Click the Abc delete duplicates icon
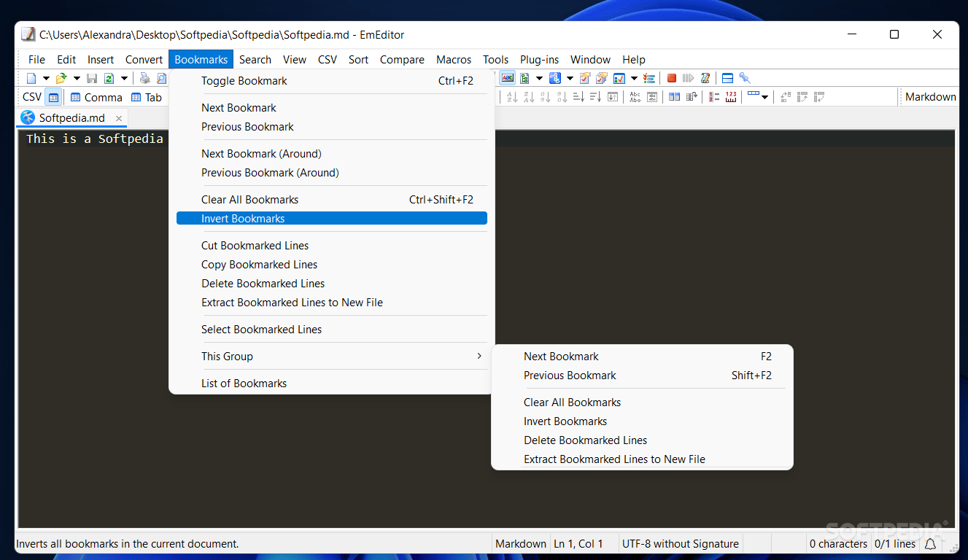Screen dimensions: 968x560 pyautogui.click(x=635, y=97)
